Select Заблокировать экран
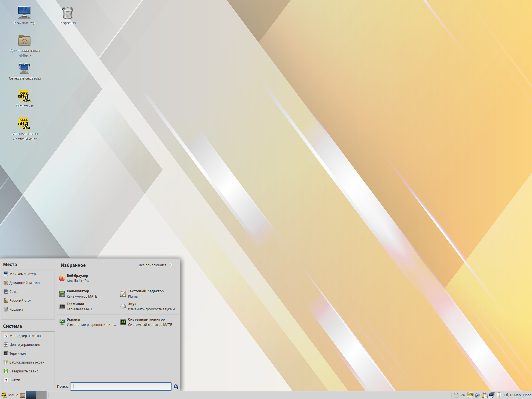Image resolution: width=532 pixels, height=399 pixels. click(x=28, y=362)
